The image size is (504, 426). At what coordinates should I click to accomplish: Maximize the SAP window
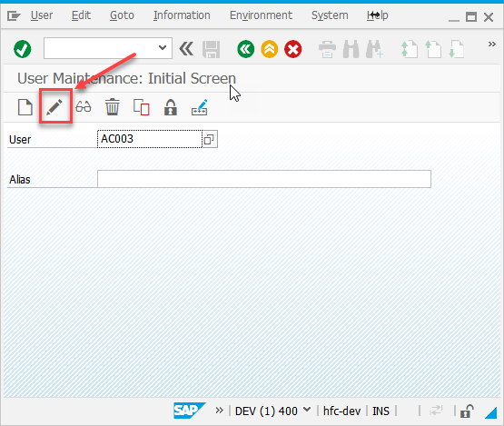(x=471, y=16)
